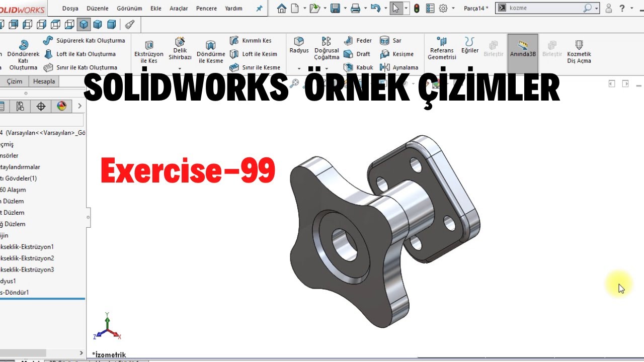The width and height of the screenshot is (644, 362).
Task: Open the DimXpert crosshair manager tab
Action: [x=41, y=106]
